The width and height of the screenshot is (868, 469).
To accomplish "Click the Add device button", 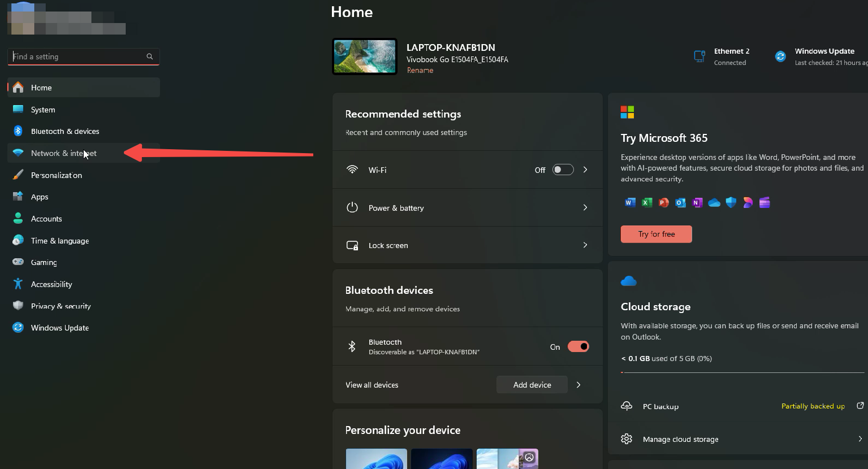I will tap(532, 385).
